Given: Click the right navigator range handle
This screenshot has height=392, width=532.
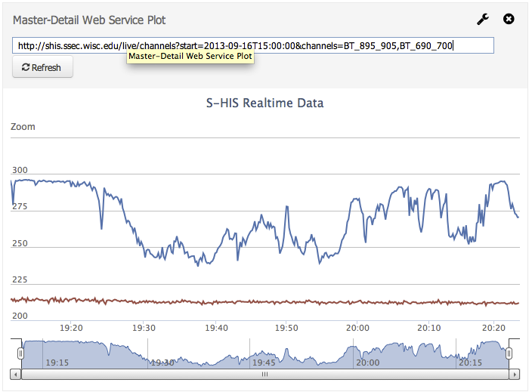Looking at the screenshot, I should 509,353.
